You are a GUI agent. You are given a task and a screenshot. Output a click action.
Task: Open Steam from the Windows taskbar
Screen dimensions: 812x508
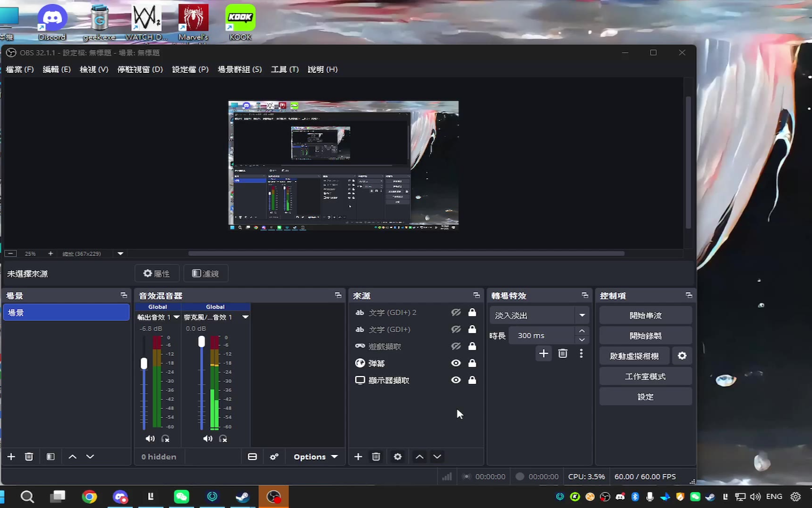tap(242, 497)
